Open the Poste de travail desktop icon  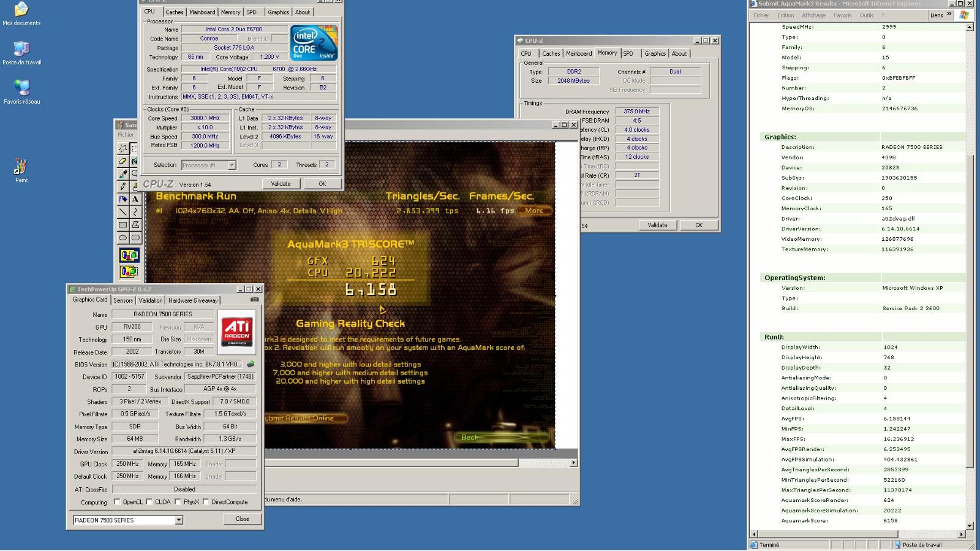click(21, 53)
